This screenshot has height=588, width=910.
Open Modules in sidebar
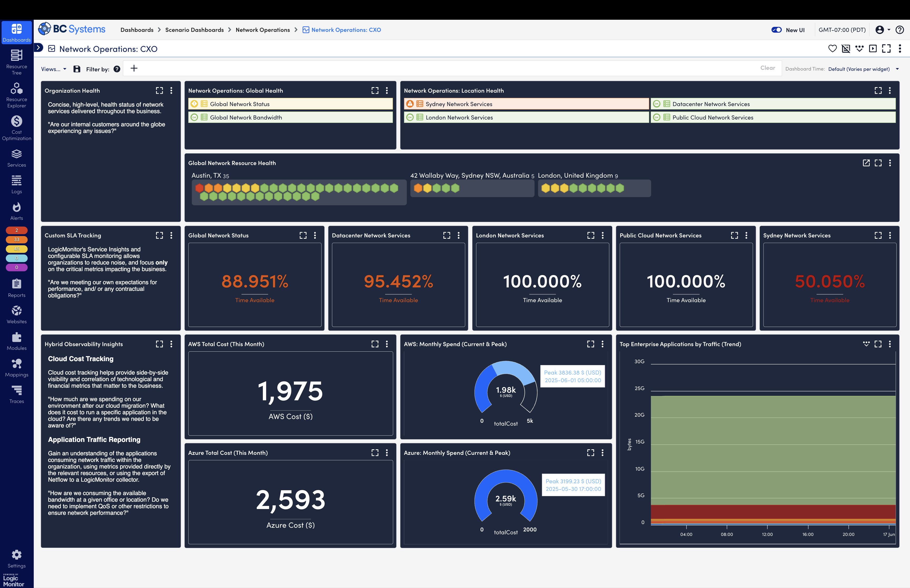coord(16,341)
